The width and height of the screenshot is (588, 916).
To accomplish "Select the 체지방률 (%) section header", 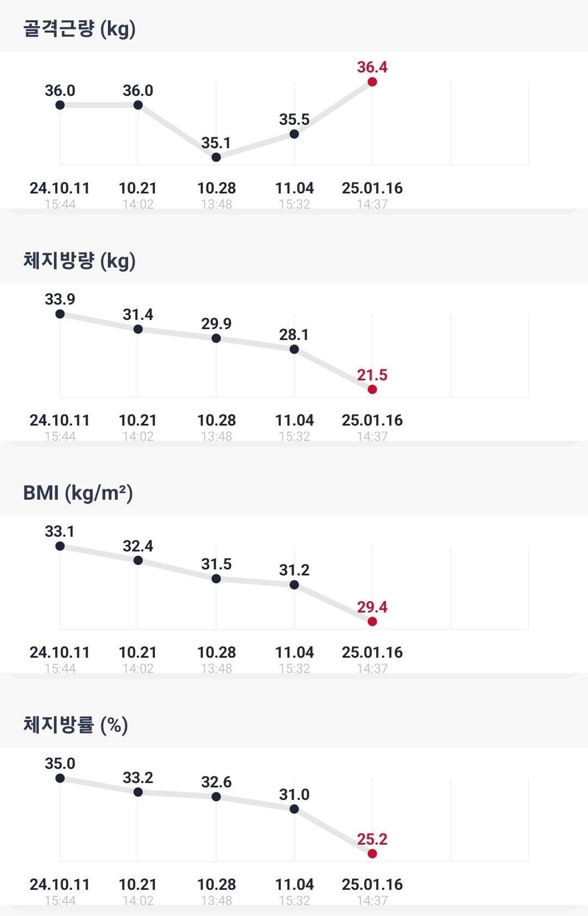I will [76, 725].
